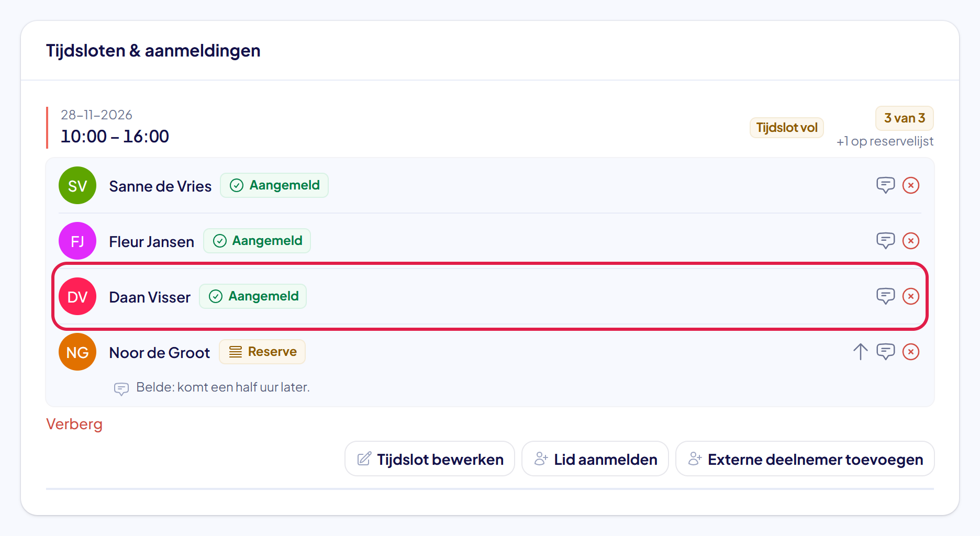Screen dimensions: 980x536
Task: Click the Lid aanmelden button
Action: click(x=595, y=459)
